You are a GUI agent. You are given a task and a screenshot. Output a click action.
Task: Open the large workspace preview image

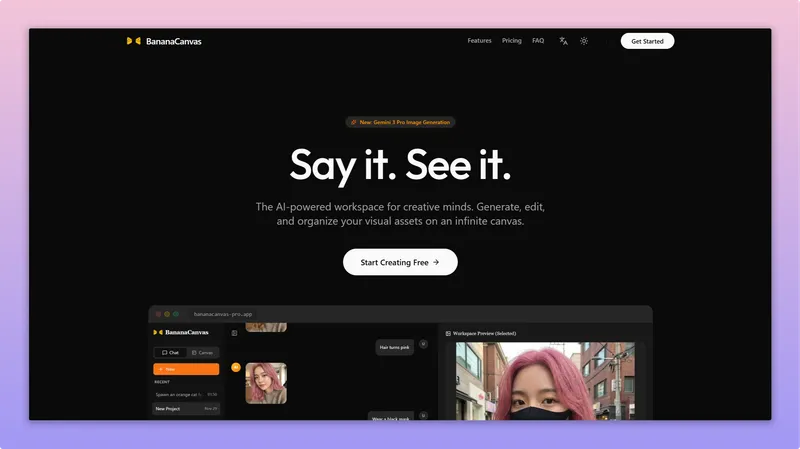point(545,381)
